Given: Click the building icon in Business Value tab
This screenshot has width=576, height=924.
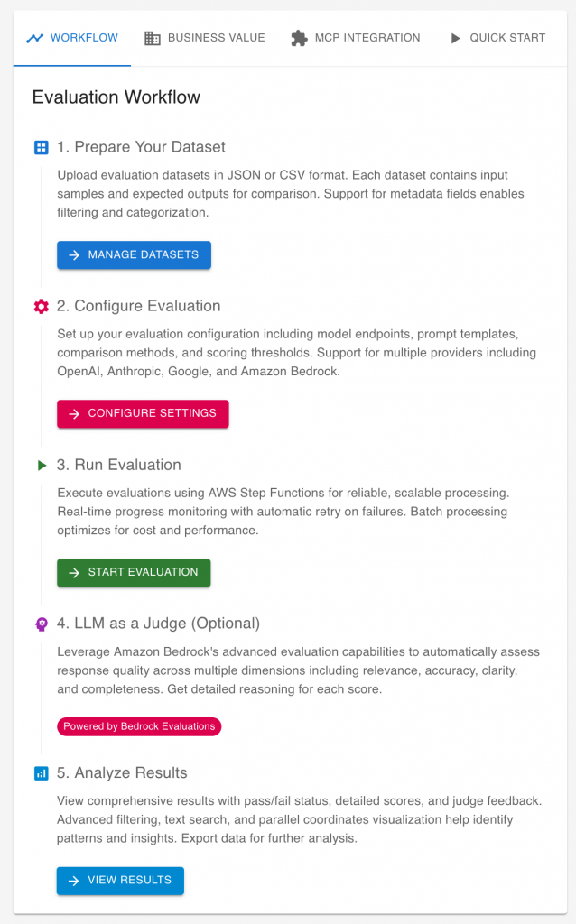Looking at the screenshot, I should (x=153, y=38).
